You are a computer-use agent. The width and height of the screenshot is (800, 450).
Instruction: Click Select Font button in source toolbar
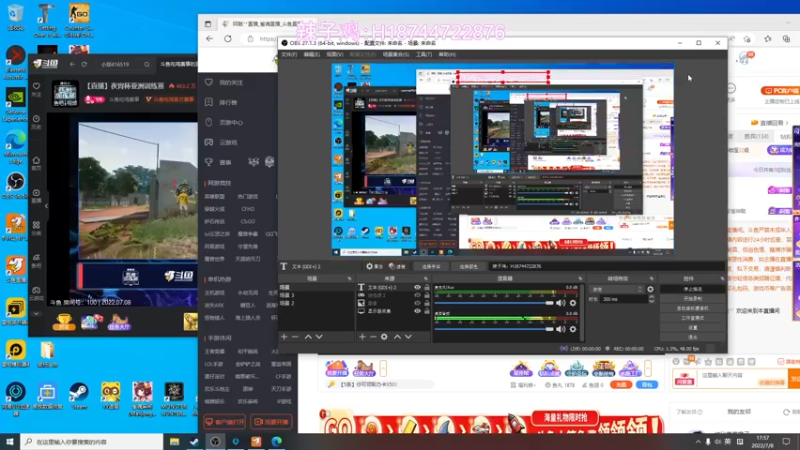click(x=431, y=266)
